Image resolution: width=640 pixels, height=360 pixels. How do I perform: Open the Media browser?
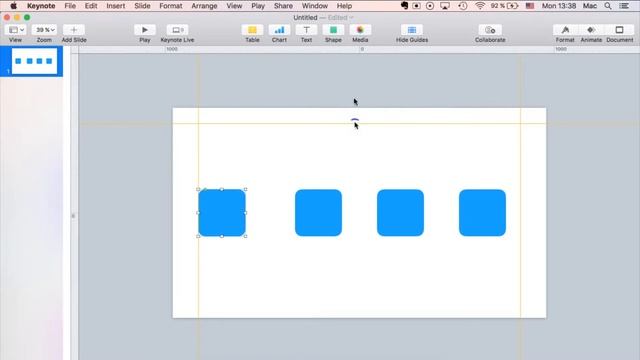pos(360,30)
